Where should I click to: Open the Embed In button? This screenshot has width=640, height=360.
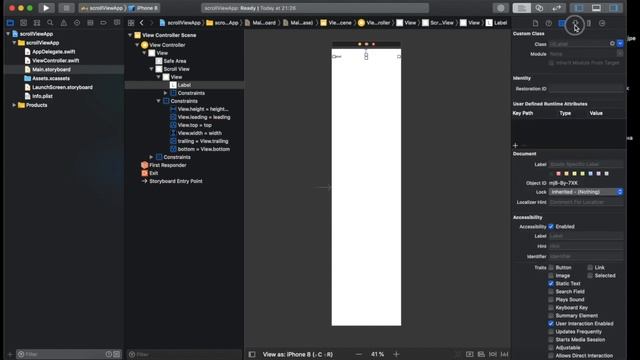469,354
